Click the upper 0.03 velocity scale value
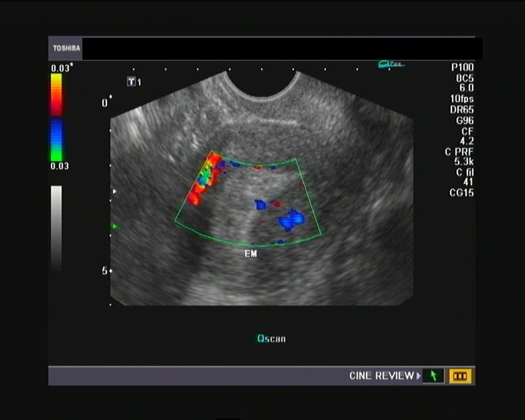The height and width of the screenshot is (420, 525). 60,69
